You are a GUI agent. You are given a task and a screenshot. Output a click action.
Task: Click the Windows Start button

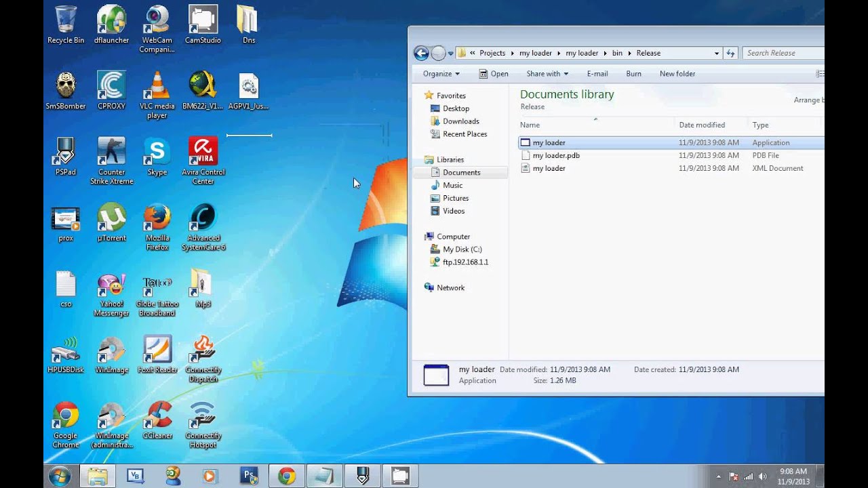point(60,476)
